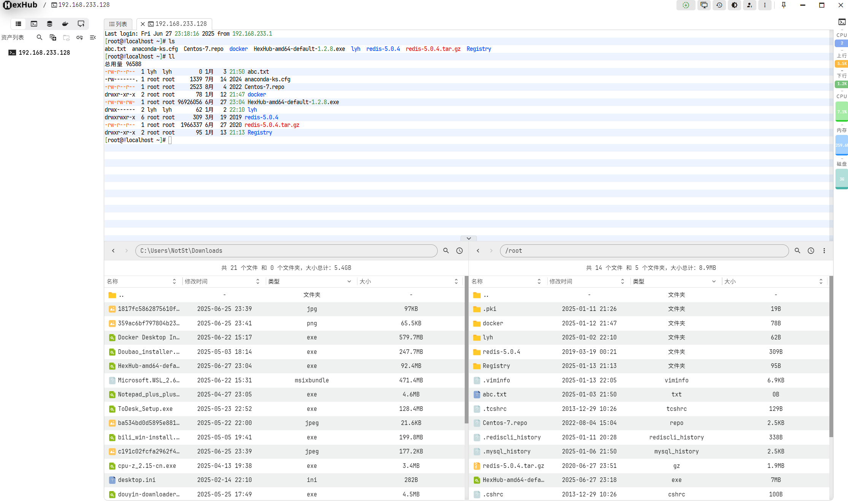Open the history clock icon in title bar
Viewport: 848px width, 504px height.
point(719,5)
